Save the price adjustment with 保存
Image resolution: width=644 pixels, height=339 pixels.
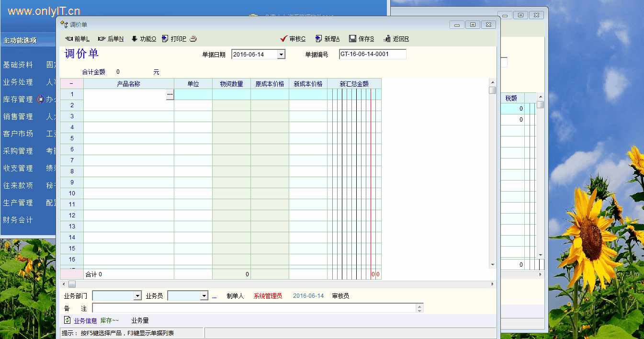pos(362,39)
